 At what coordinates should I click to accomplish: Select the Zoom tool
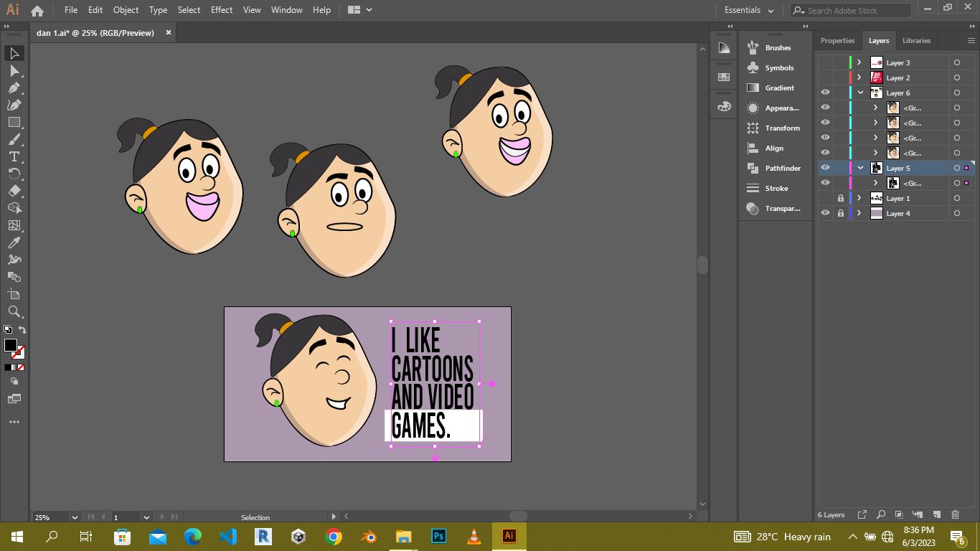tap(14, 311)
